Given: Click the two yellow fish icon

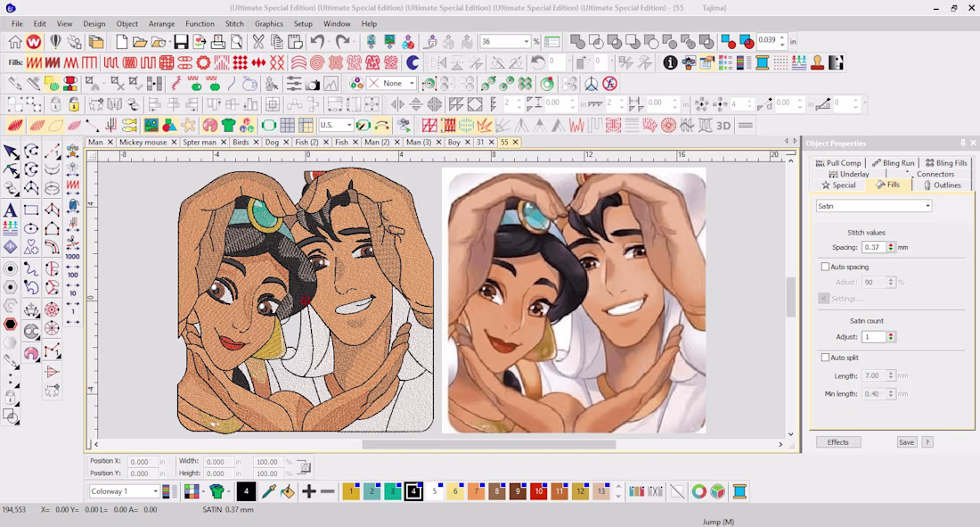Looking at the screenshot, I should pos(129,125).
